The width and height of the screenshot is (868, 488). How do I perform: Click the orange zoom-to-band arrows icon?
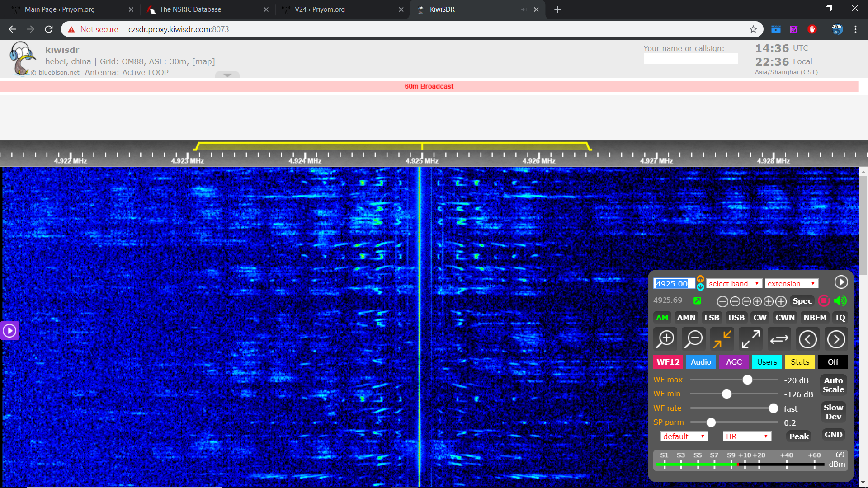point(722,339)
